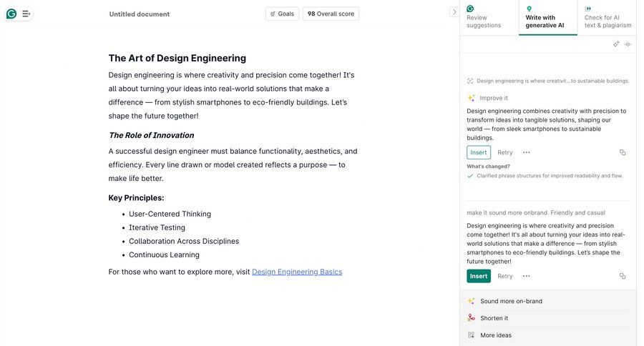Click the Iterative Testing bullet
The image size is (644, 346).
[x=157, y=227]
